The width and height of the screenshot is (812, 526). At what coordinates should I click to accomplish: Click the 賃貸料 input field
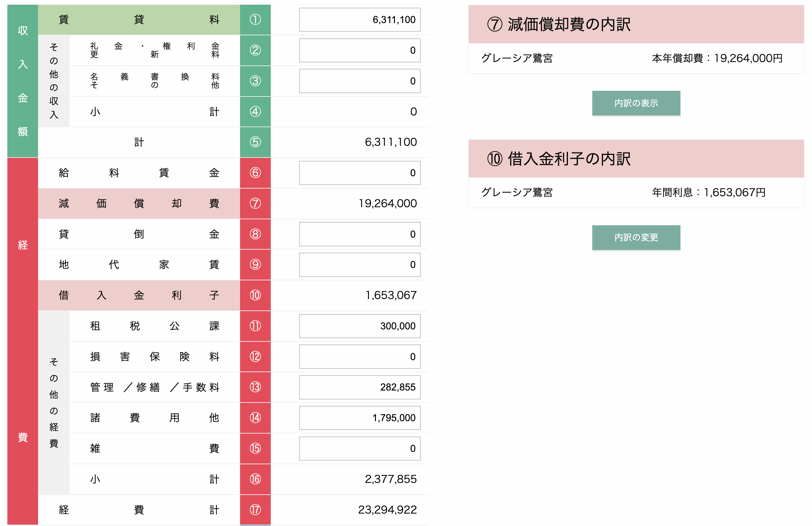[x=359, y=20]
